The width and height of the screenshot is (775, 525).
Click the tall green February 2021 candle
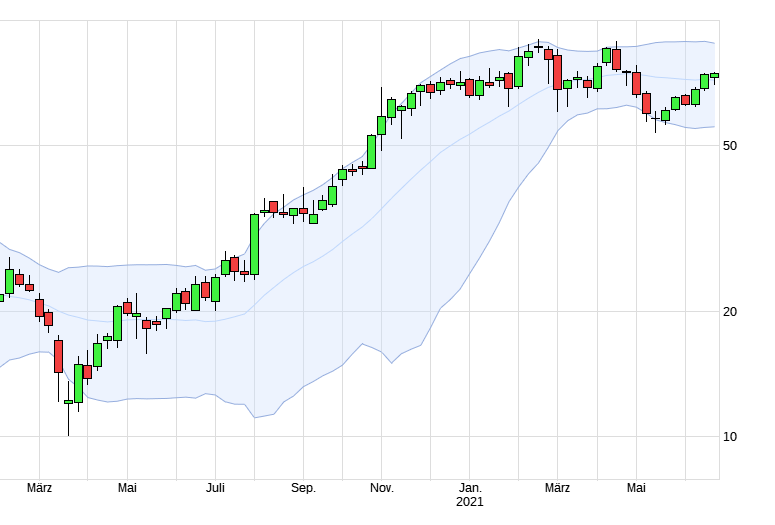tap(518, 71)
